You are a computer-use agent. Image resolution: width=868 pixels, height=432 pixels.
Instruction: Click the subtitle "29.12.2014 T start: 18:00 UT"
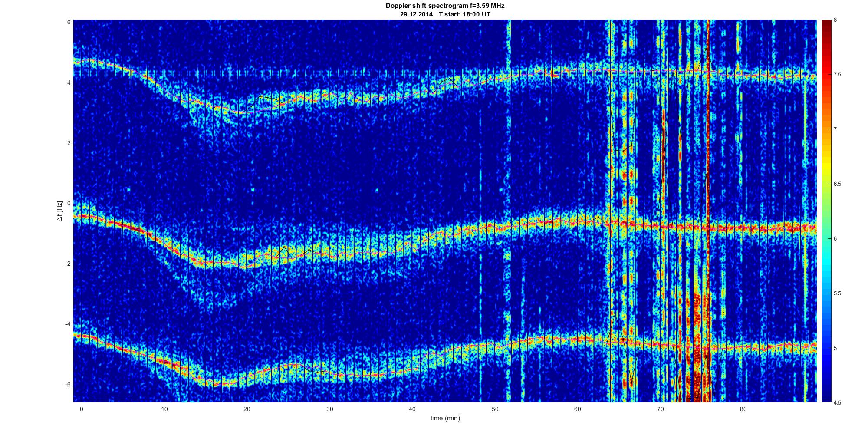point(445,14)
